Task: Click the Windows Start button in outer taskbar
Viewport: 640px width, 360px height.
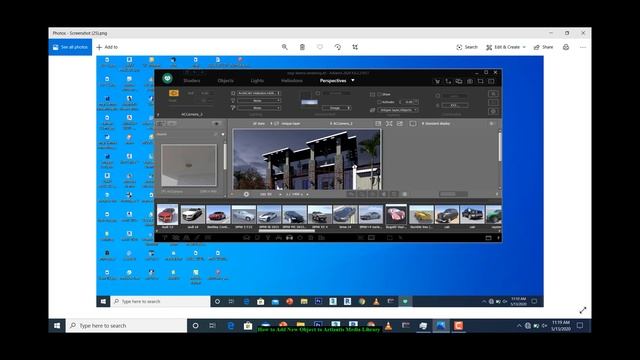Action: tap(57, 326)
